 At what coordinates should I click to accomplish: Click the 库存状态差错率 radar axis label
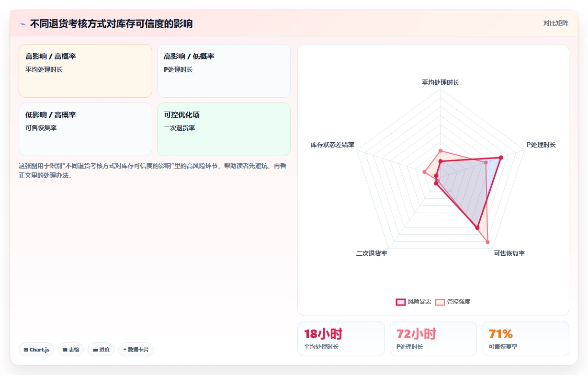point(333,145)
